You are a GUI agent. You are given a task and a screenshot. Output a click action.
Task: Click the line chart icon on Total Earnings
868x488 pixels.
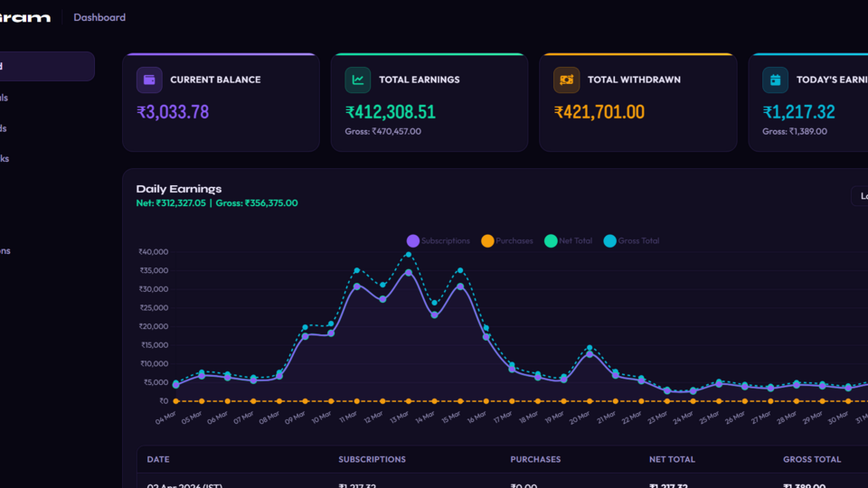click(358, 80)
